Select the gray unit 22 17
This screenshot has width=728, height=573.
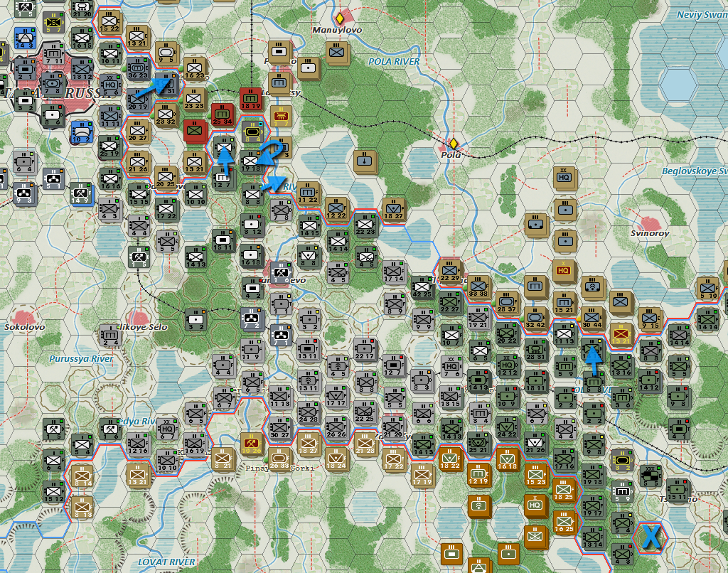(364, 349)
